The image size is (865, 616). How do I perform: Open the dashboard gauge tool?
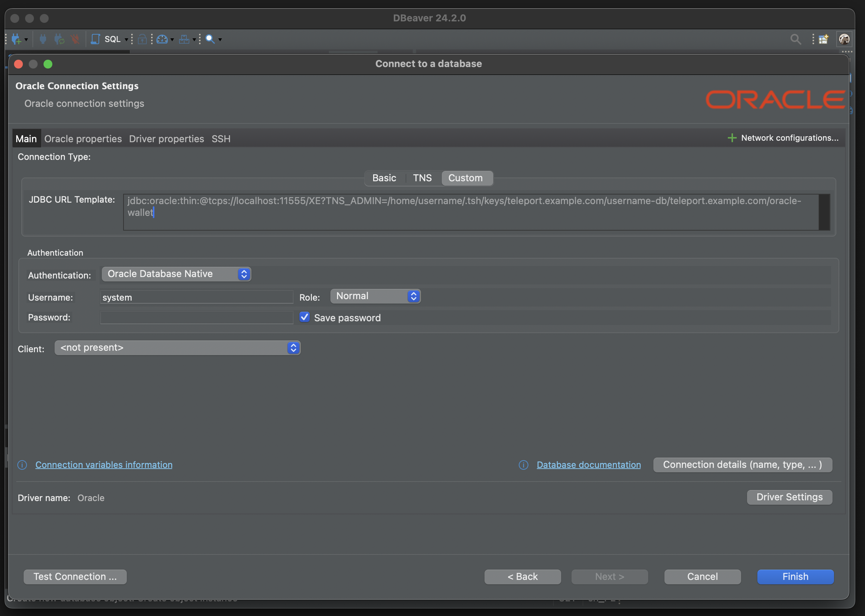[x=162, y=39]
